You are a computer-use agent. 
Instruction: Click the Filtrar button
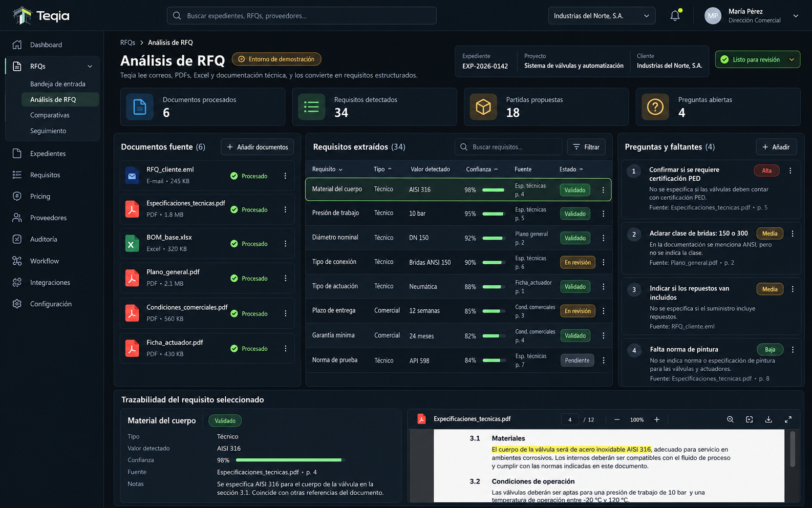click(586, 147)
